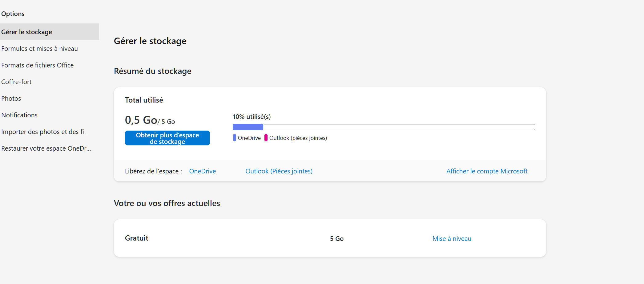Click the OneDrive free-up-space link

click(x=202, y=171)
